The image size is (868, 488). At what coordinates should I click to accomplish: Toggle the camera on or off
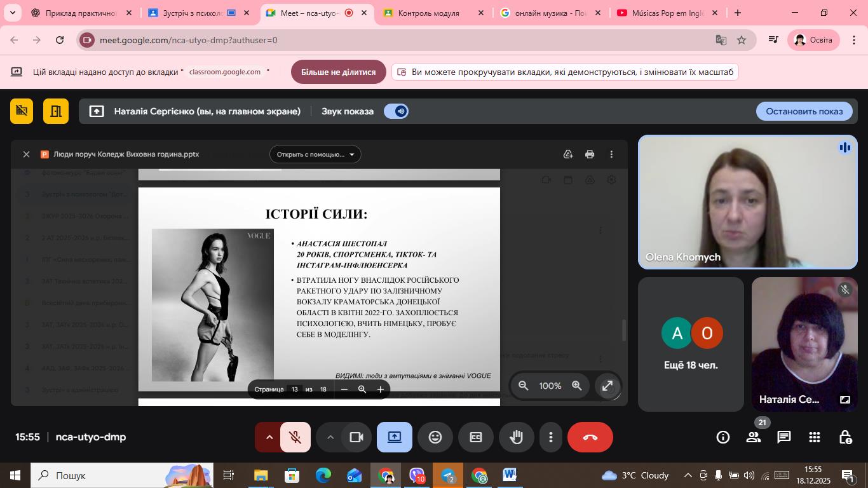click(356, 437)
